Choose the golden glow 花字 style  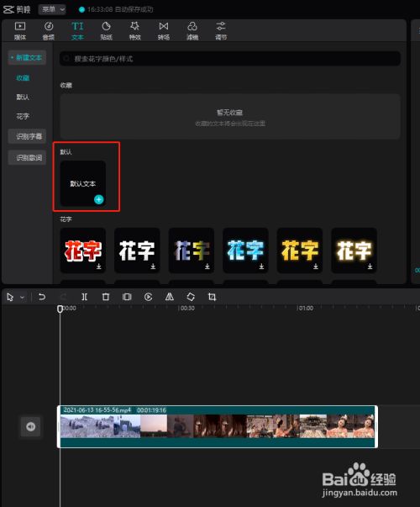pos(354,251)
